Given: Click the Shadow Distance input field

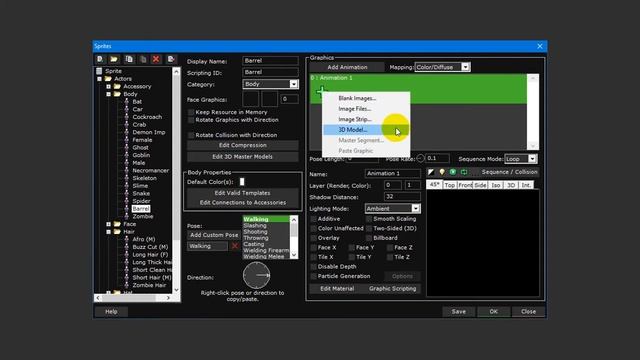Looking at the screenshot, I should coord(402,197).
